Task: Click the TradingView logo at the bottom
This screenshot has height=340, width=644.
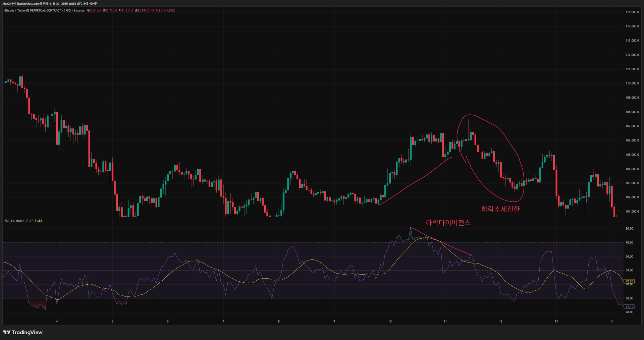Action: (23, 332)
